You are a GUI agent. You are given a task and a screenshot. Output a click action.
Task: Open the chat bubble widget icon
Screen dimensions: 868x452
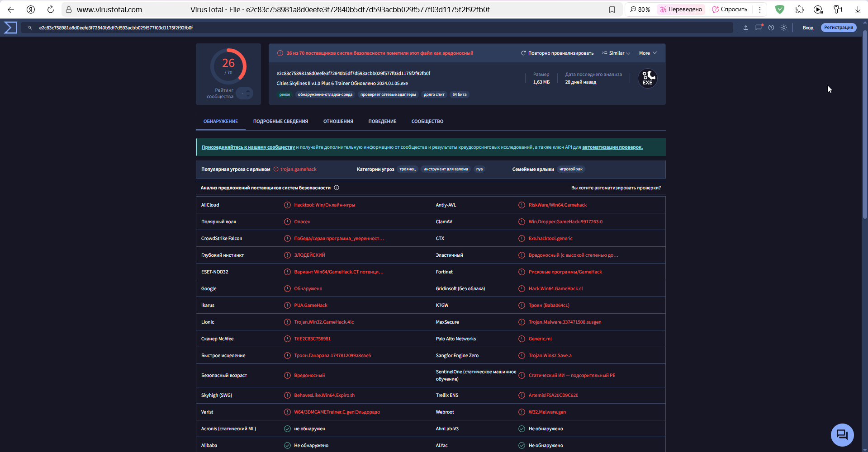point(842,435)
